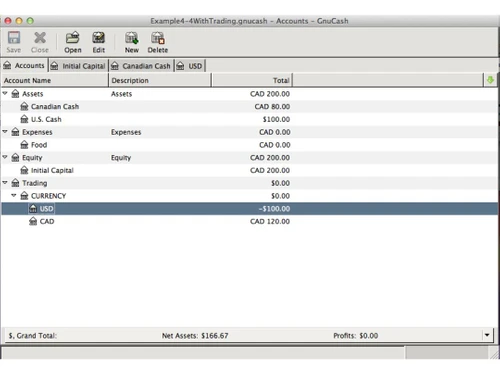Delete the selected account with Delete icon
The image size is (500, 375).
pyautogui.click(x=157, y=38)
